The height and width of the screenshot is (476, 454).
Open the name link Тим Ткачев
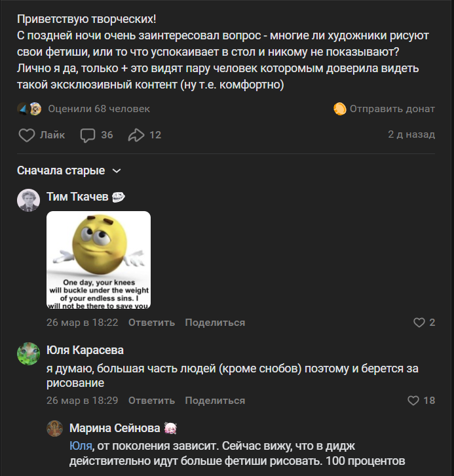[x=77, y=197]
